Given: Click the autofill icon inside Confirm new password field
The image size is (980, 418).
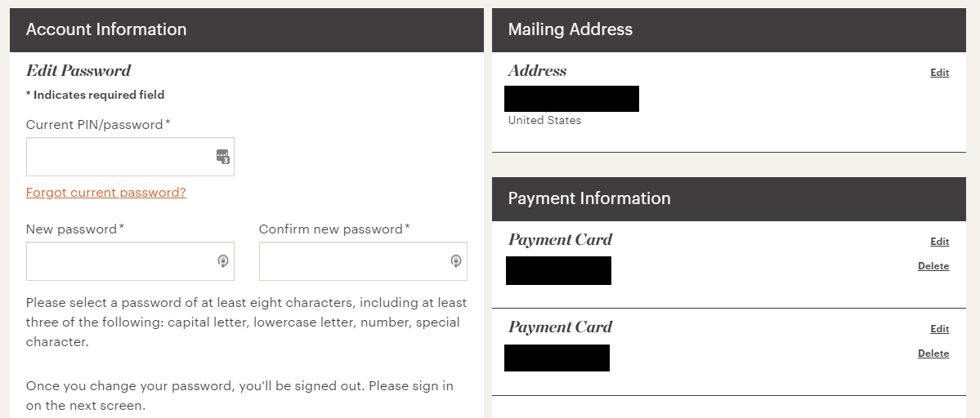Looking at the screenshot, I should coord(456,261).
